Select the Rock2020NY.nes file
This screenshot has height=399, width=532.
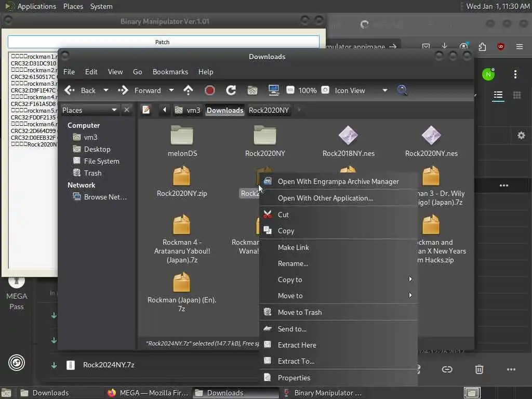click(x=431, y=141)
